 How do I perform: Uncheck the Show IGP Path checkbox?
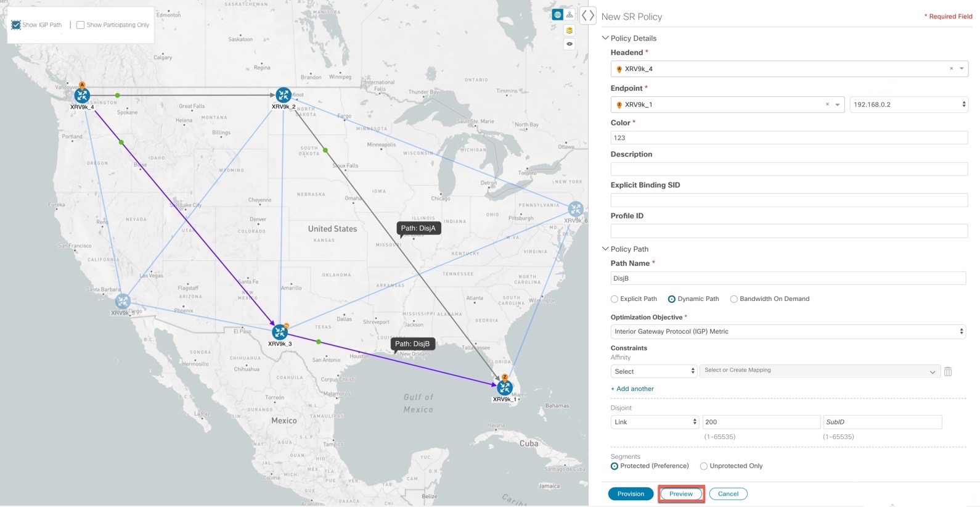click(x=16, y=25)
